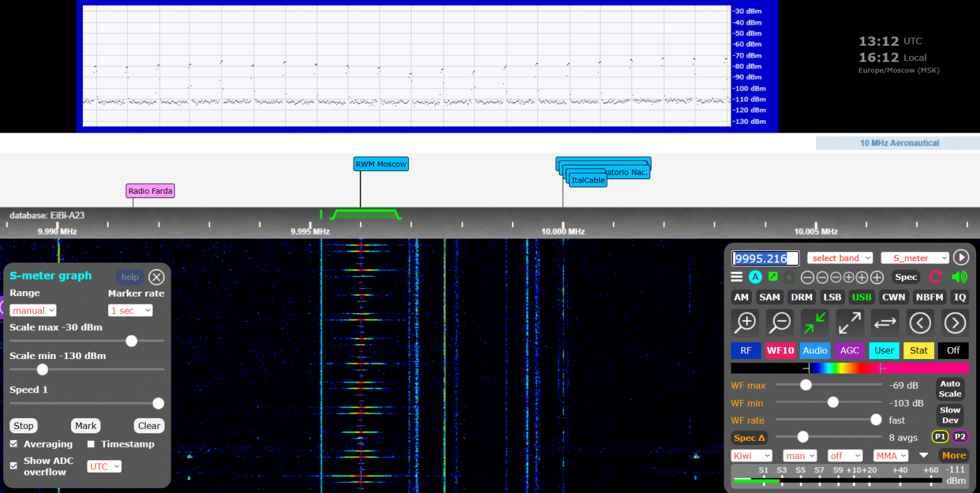
Task: Select the zoom-out magnifier icon
Action: (x=779, y=323)
